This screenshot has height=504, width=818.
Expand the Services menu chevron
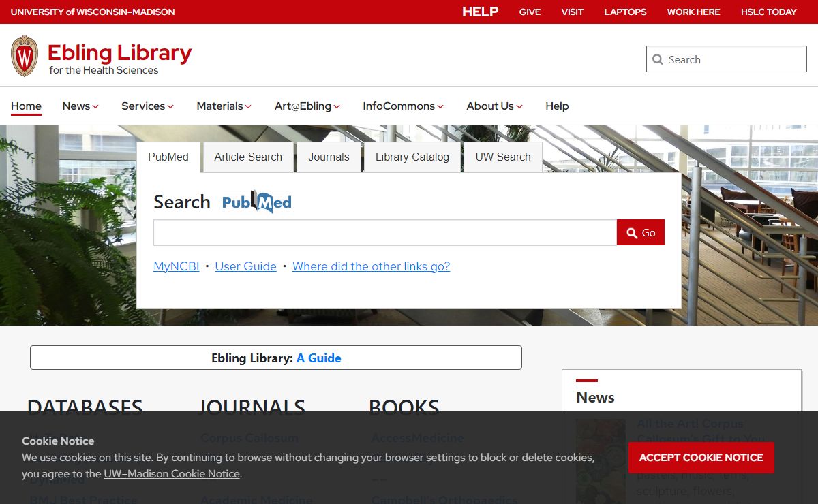point(170,107)
